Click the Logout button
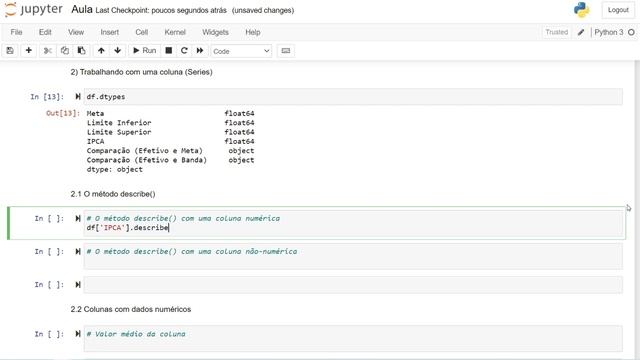The width and height of the screenshot is (640, 360). pos(618,10)
